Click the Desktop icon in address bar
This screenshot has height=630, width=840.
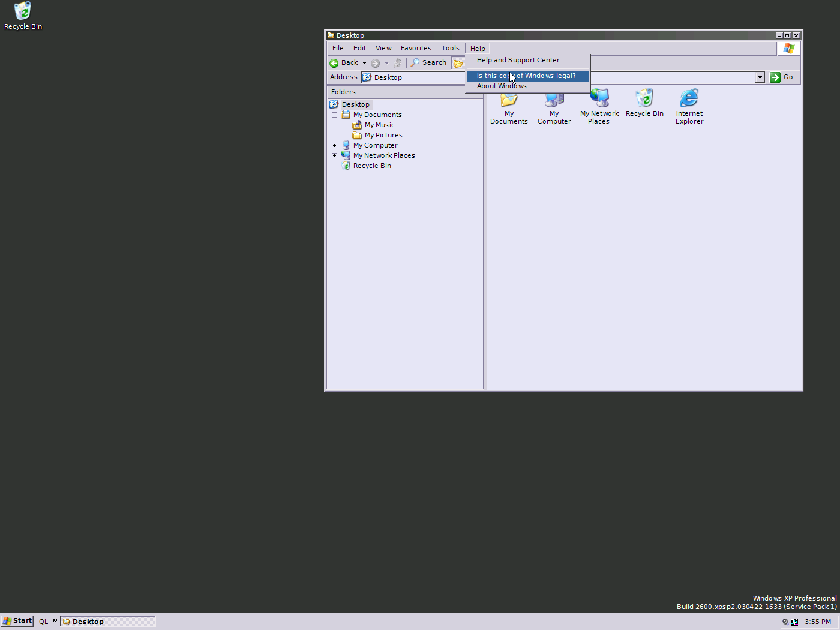[367, 77]
